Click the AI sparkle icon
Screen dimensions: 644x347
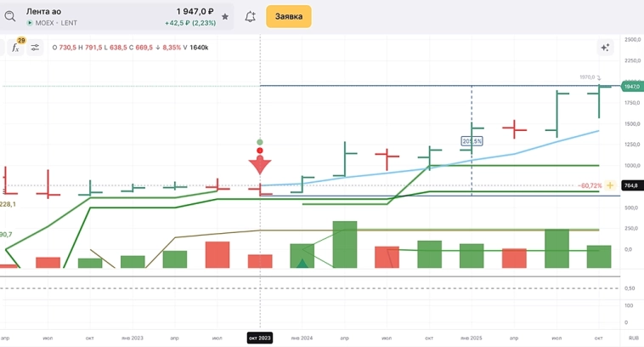605,48
